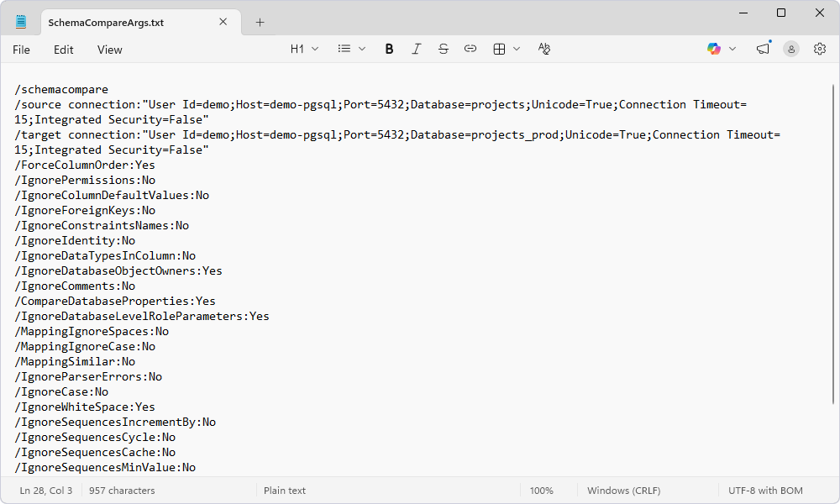Click the Windows (CRLF) line ending entry
840x504 pixels.
[x=623, y=490]
